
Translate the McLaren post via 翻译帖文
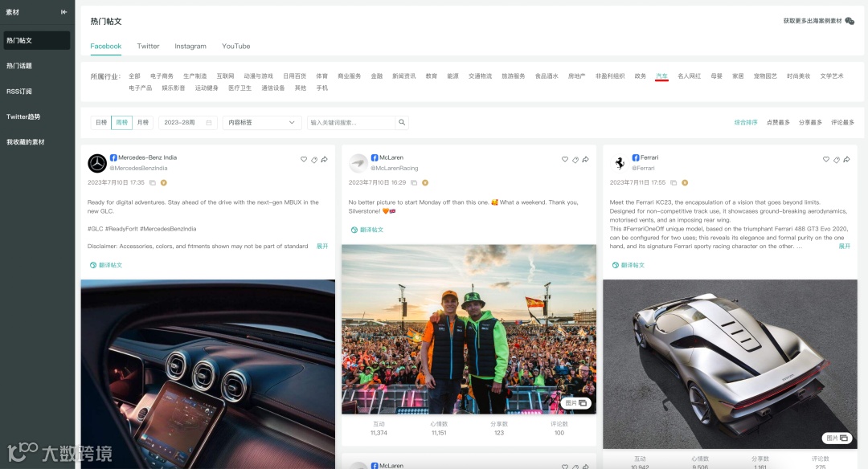367,230
